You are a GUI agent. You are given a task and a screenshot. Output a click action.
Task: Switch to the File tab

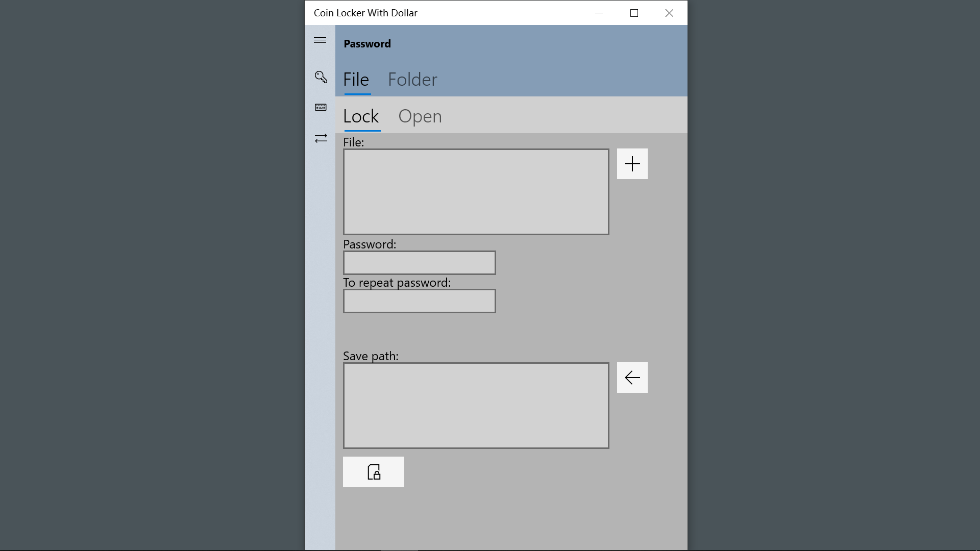[x=356, y=80]
